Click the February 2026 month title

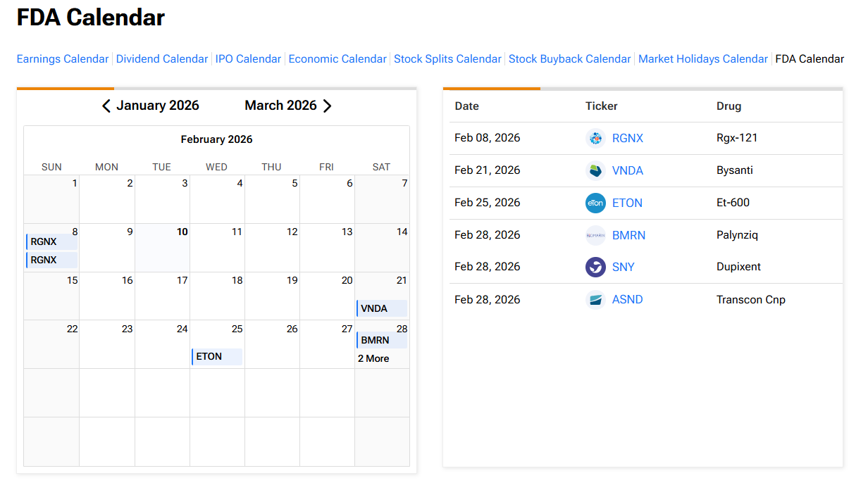216,139
